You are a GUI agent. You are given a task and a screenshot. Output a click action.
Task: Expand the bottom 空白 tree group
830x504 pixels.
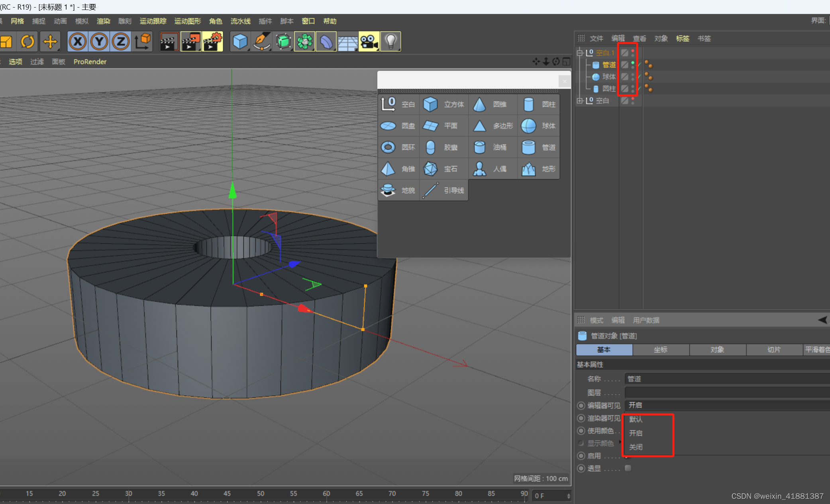(580, 101)
